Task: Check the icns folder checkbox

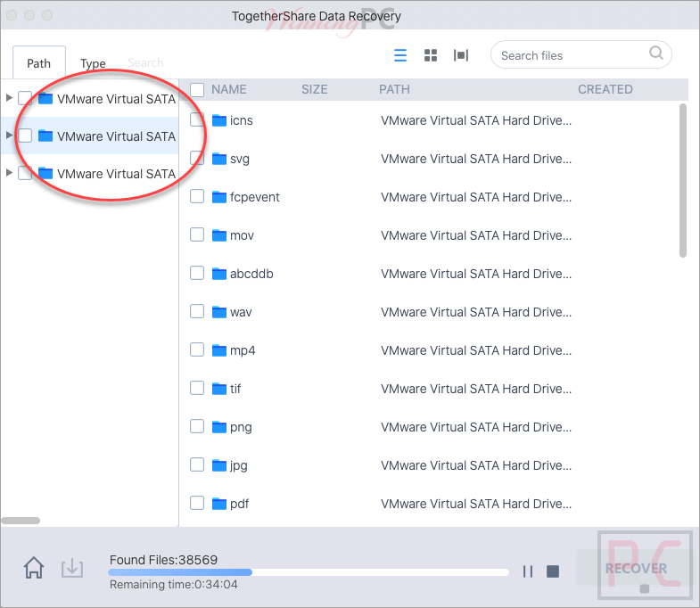Action: click(x=197, y=119)
